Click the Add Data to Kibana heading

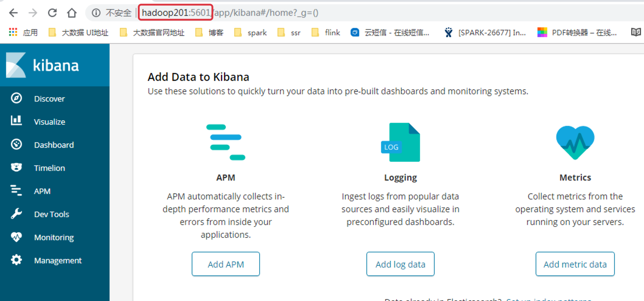198,77
